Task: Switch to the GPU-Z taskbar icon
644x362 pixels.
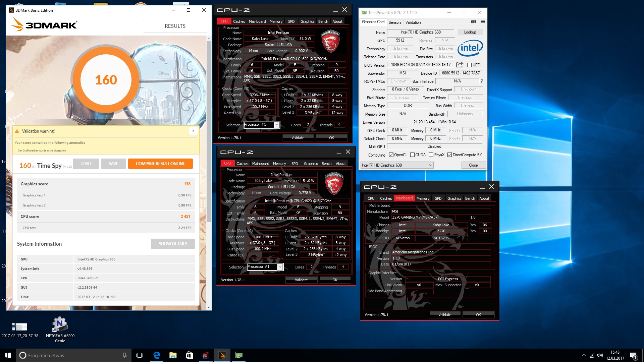Action: point(238,355)
